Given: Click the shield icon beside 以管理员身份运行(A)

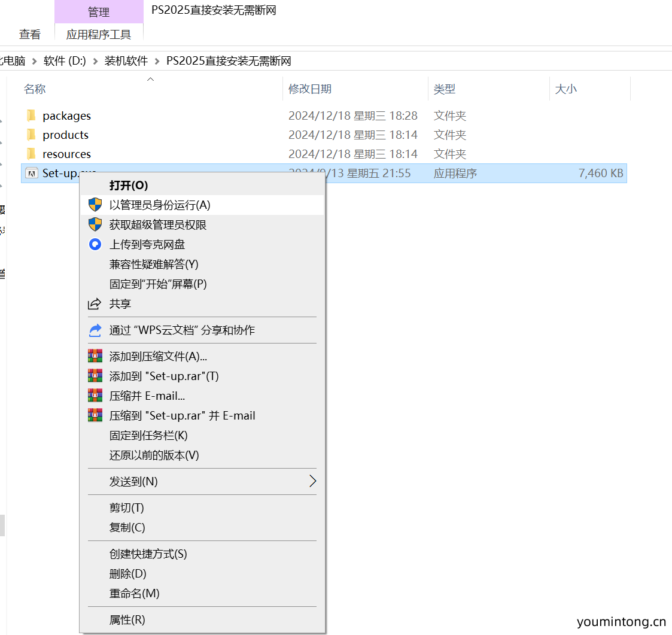Looking at the screenshot, I should [95, 205].
